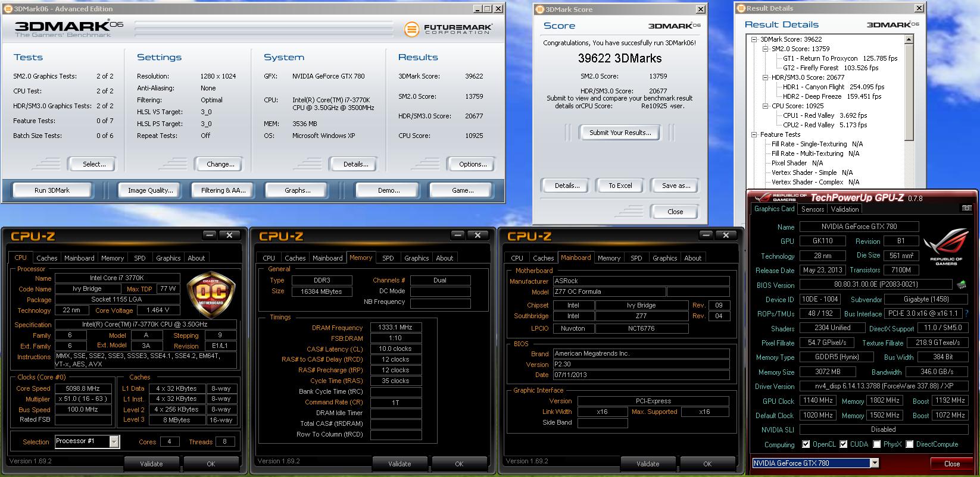This screenshot has width=980, height=477.
Task: Select the GT1 - Return To Proxycon row
Action: tap(840, 58)
